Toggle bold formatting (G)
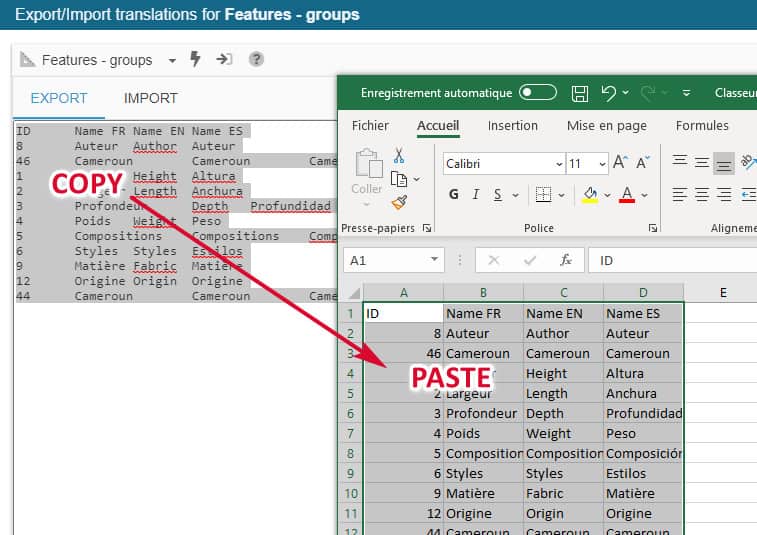Viewport: 757px width, 535px height. click(454, 194)
